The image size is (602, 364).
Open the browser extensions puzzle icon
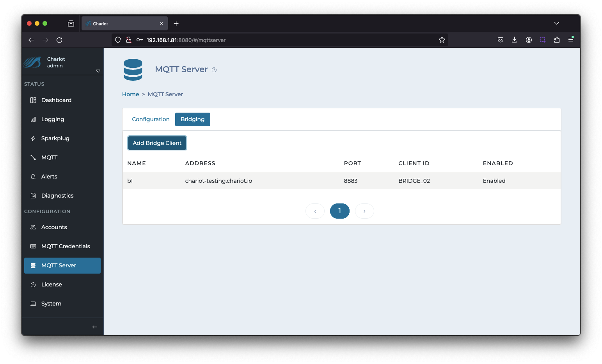[557, 40]
